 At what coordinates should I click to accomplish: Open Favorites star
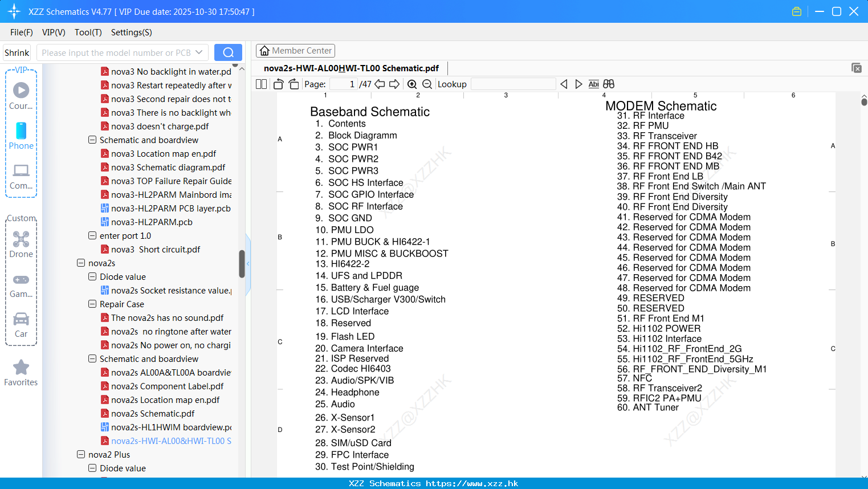tap(21, 373)
